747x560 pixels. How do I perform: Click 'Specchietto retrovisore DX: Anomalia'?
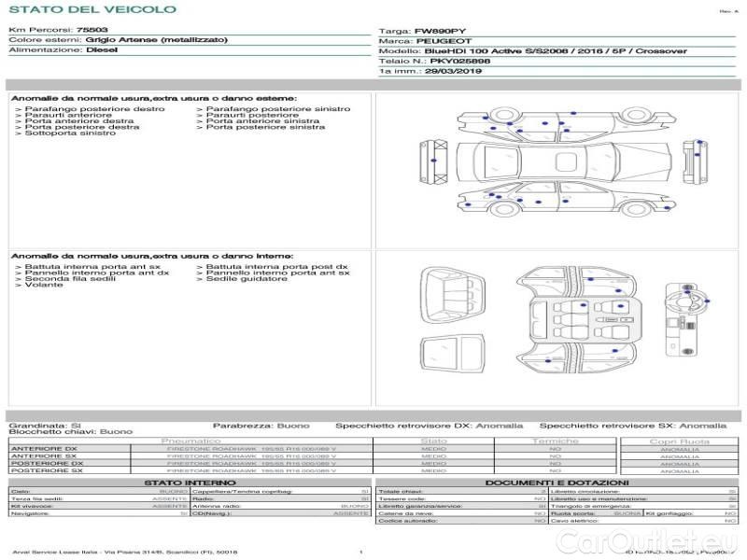coord(430,426)
